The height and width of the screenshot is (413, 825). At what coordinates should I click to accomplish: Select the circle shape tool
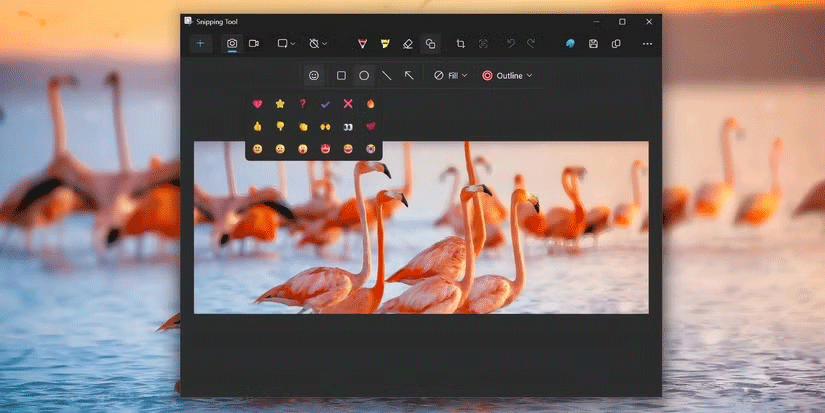click(364, 75)
